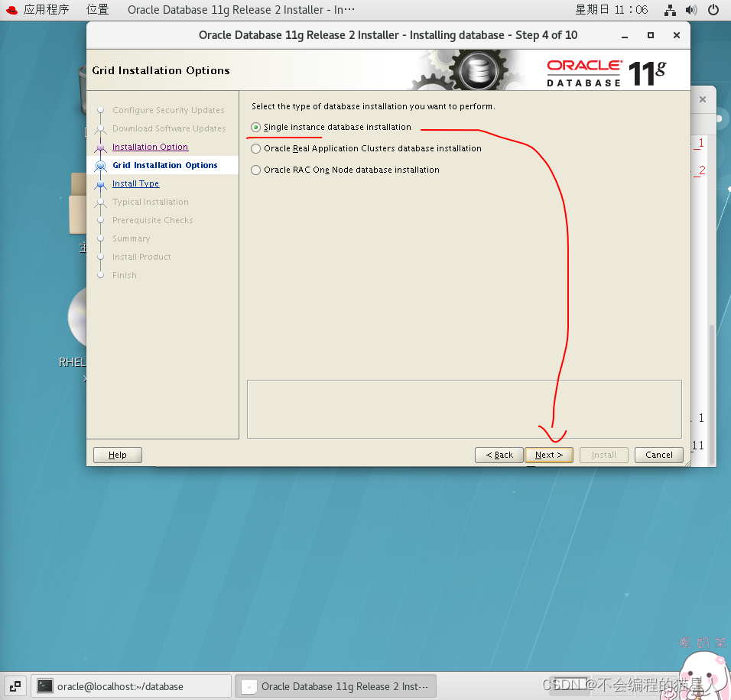
Task: Click the volume speaker icon
Action: tap(691, 10)
